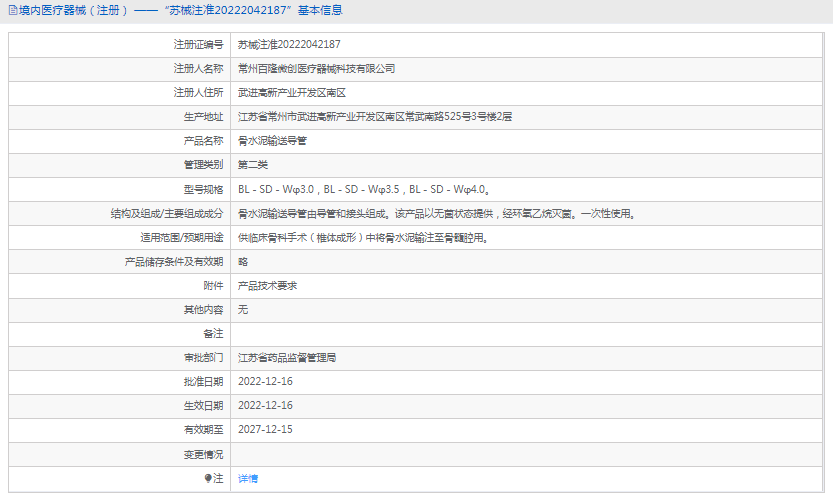Click the 附件 label
The width and height of the screenshot is (833, 499).
click(x=213, y=285)
